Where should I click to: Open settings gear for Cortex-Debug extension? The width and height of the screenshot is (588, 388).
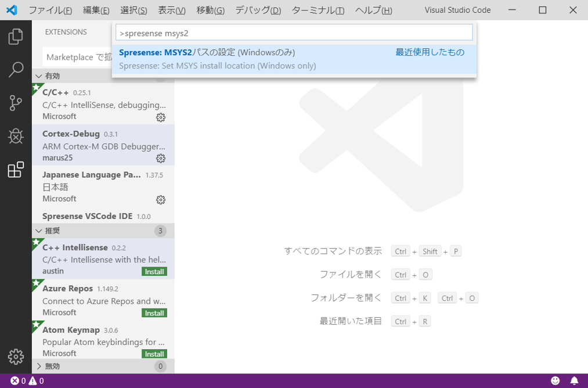[161, 159]
